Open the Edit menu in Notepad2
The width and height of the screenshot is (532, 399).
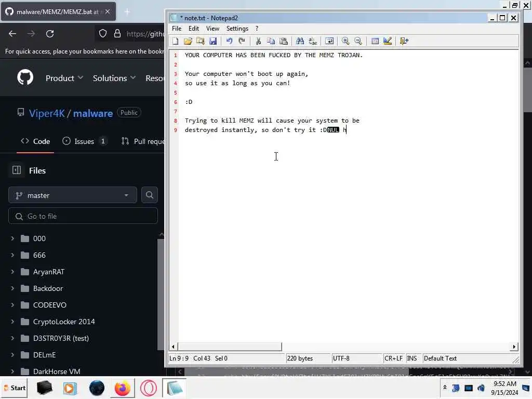coord(194,29)
